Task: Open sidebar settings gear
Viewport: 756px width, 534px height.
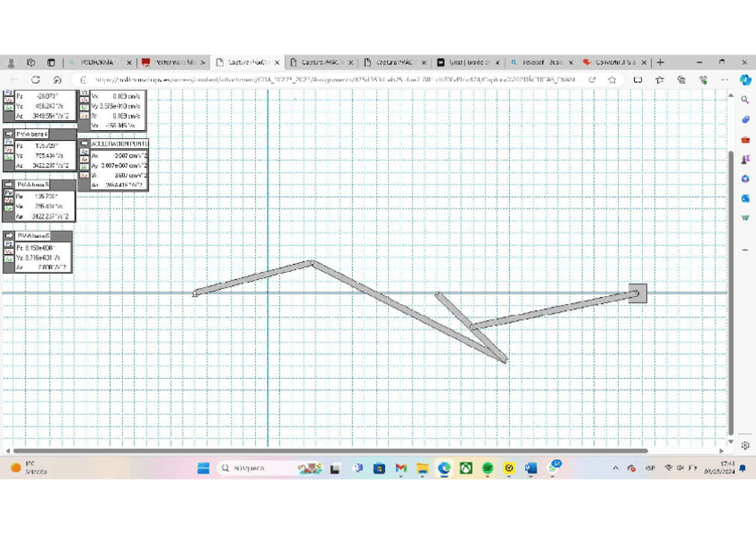Action: point(745,446)
